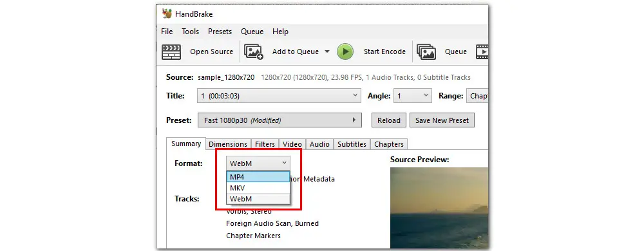
Task: Switch to the Filters tab
Action: (265, 144)
